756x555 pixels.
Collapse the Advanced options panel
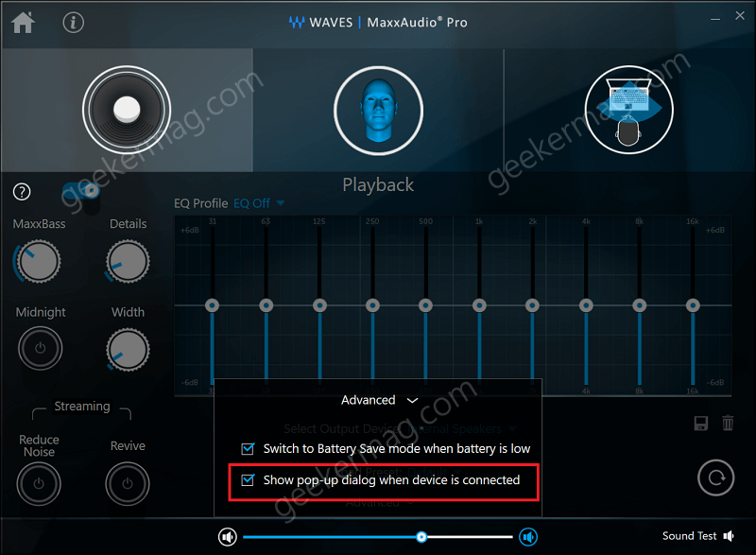click(x=380, y=400)
